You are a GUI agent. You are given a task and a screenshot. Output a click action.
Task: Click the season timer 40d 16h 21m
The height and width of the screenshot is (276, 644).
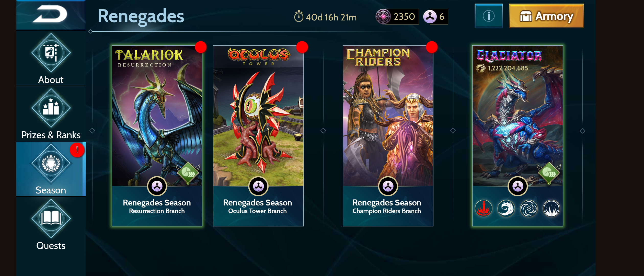[325, 17]
